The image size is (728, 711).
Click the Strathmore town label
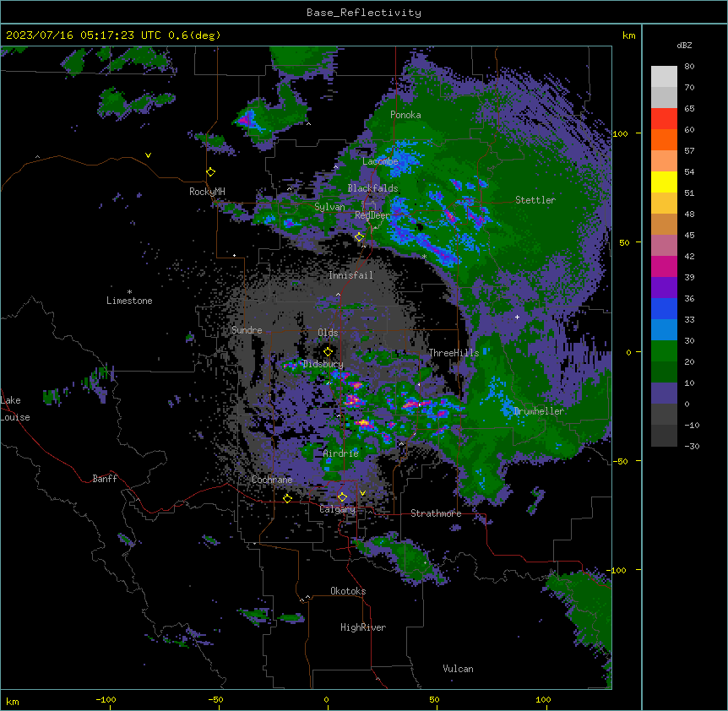436,513
